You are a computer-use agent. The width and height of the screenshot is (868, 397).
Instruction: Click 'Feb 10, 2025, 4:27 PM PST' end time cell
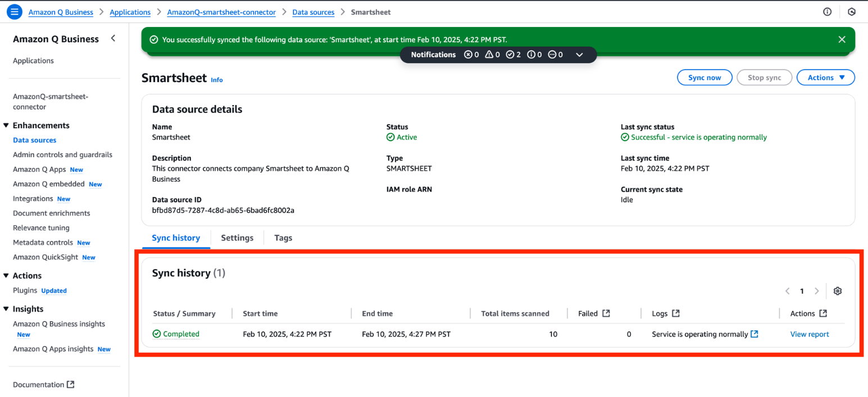coord(406,334)
